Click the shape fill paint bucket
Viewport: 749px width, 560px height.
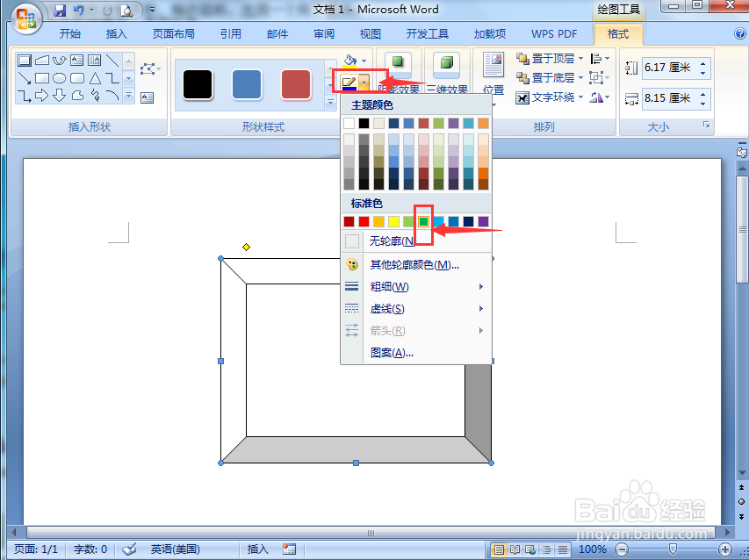pyautogui.click(x=349, y=61)
